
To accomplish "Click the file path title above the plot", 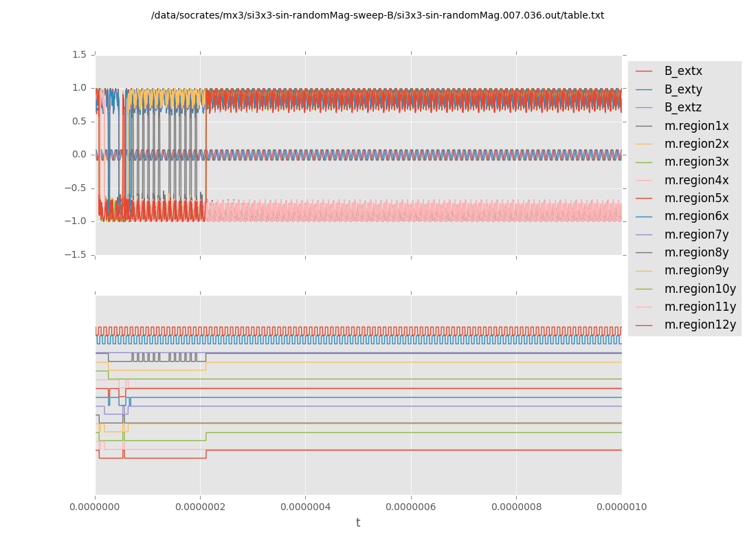I will pyautogui.click(x=377, y=15).
